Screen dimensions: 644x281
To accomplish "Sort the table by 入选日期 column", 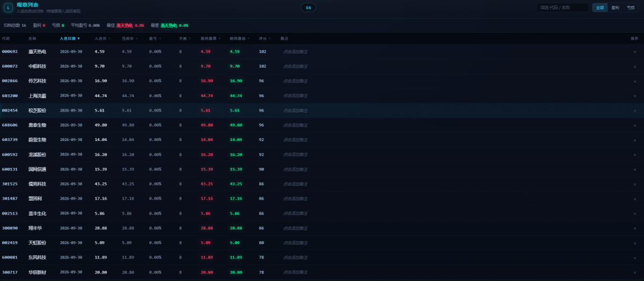I will 70,39.
